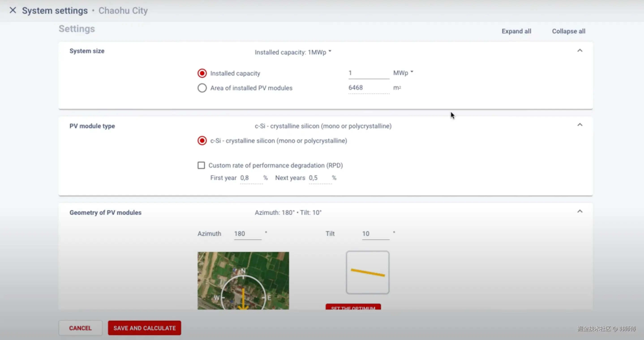Click the azimuth compass map thumbnail
This screenshot has width=644, height=340.
243,280
